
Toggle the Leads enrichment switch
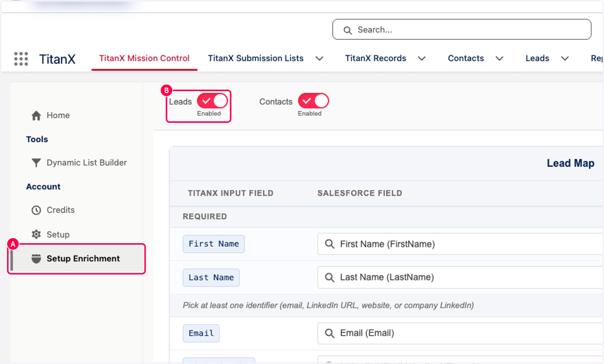pos(212,101)
